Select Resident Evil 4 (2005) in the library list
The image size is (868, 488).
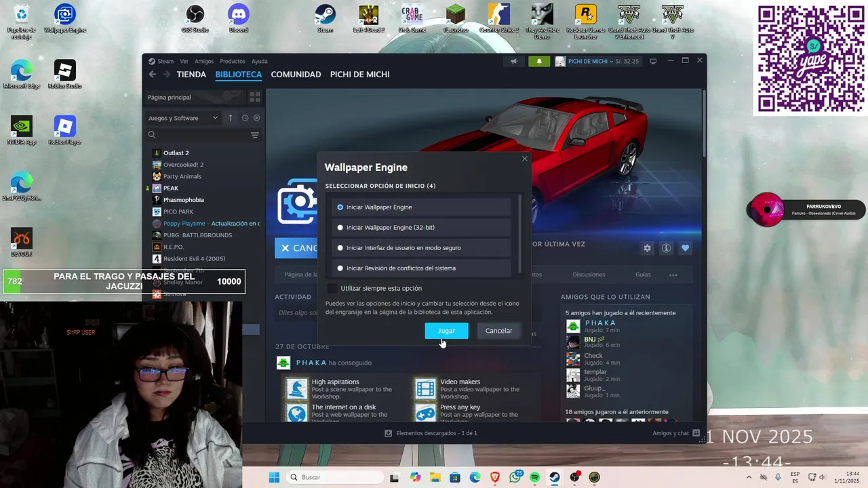click(194, 259)
